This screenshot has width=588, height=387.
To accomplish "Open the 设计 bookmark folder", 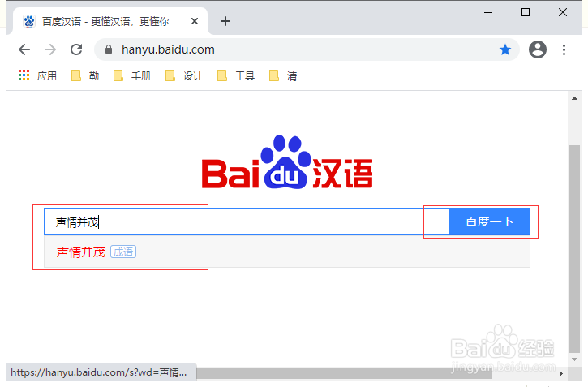I will 184,75.
